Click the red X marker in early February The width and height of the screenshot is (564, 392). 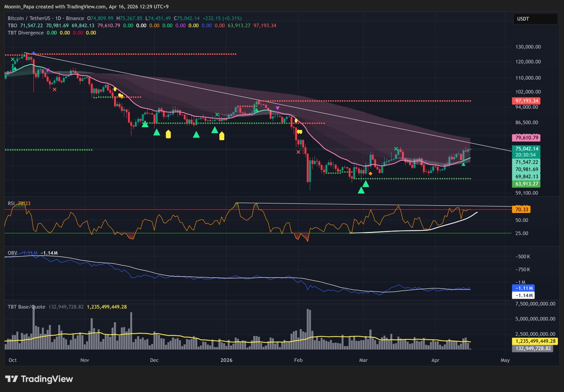click(298, 152)
